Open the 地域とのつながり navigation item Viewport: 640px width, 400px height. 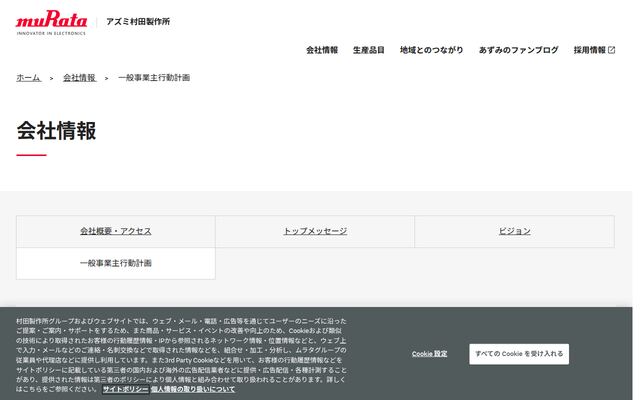[x=431, y=50]
